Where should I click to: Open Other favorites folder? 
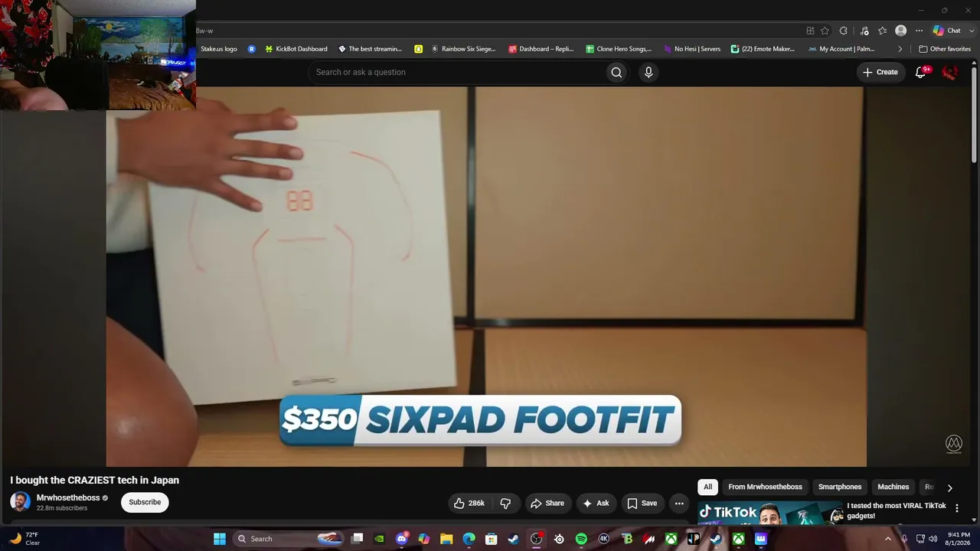(x=945, y=49)
